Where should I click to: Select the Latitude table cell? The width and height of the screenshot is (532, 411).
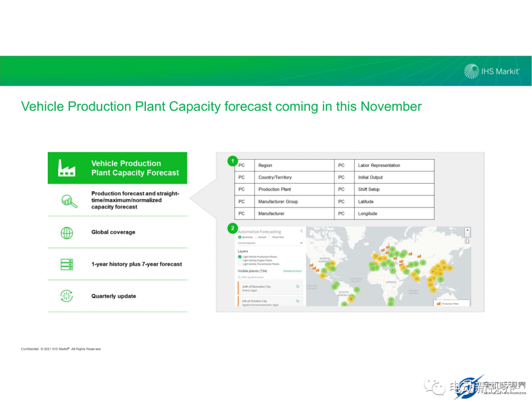[394, 202]
